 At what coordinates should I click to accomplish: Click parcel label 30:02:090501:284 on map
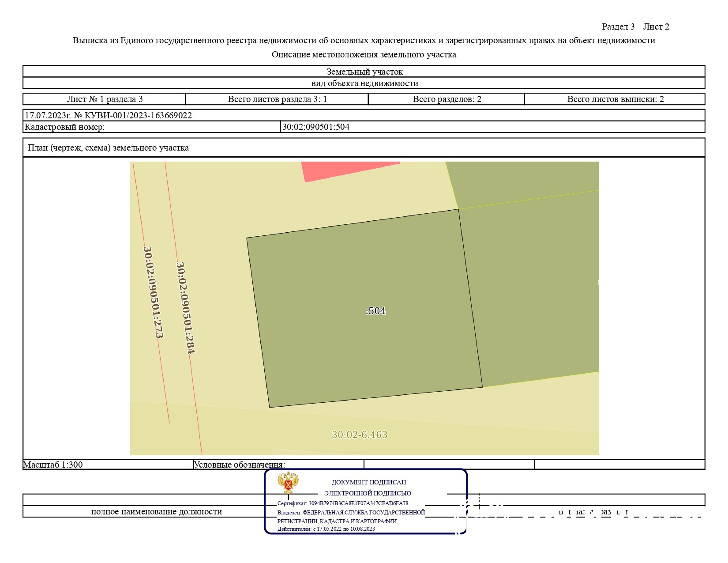185,308
